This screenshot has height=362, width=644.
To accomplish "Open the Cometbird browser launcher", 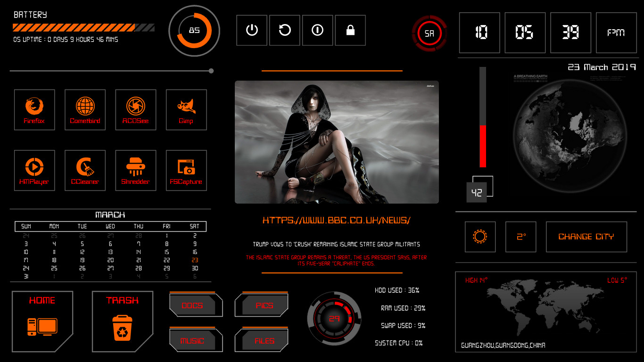I will [x=85, y=110].
